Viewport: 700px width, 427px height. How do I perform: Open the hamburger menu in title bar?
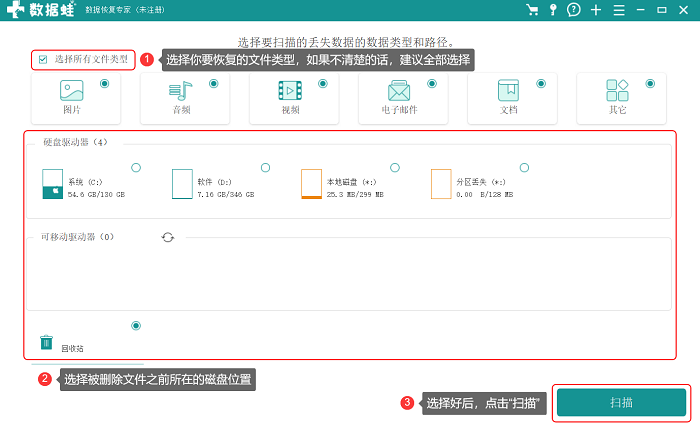tap(619, 10)
